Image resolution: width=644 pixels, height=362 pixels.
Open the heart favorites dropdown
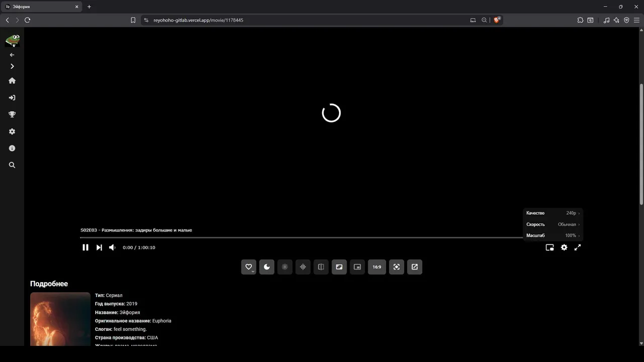point(249,267)
